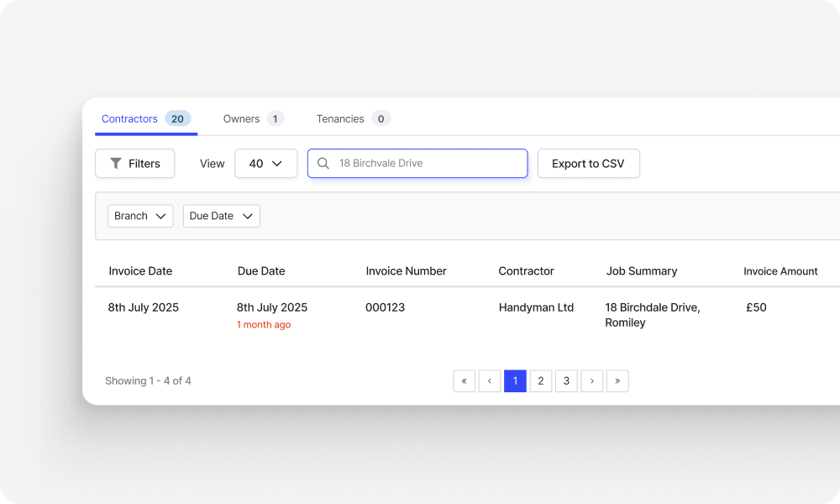The width and height of the screenshot is (840, 504).
Task: Click the Branch dropdown chevron
Action: tap(160, 216)
